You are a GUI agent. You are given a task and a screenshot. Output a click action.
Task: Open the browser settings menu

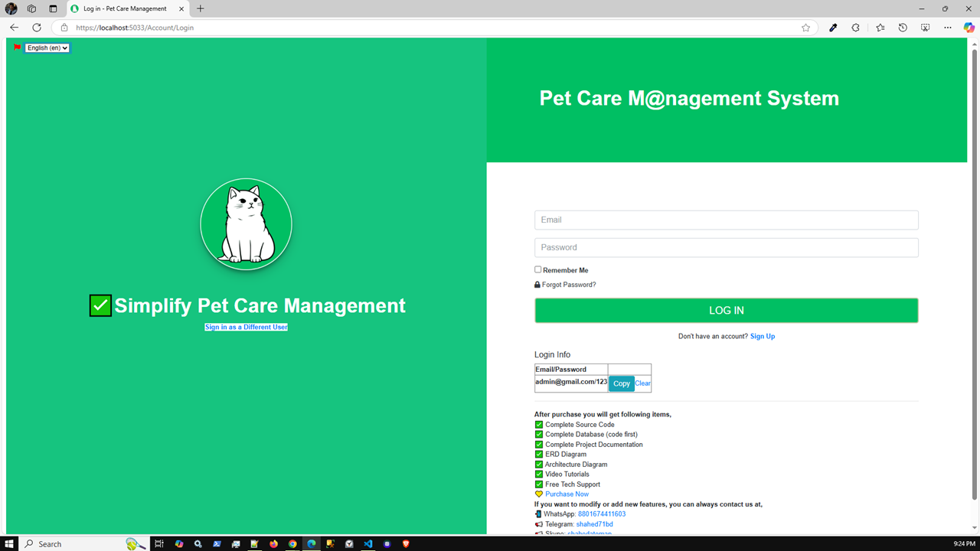pyautogui.click(x=947, y=27)
